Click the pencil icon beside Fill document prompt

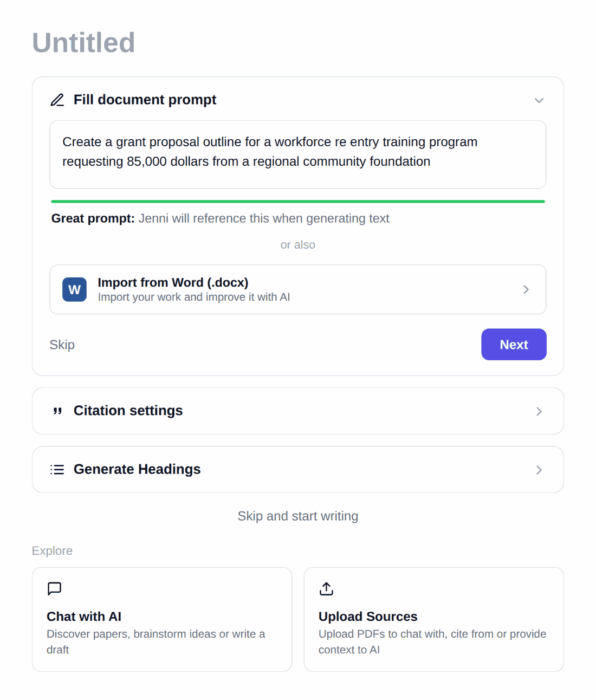tap(57, 100)
